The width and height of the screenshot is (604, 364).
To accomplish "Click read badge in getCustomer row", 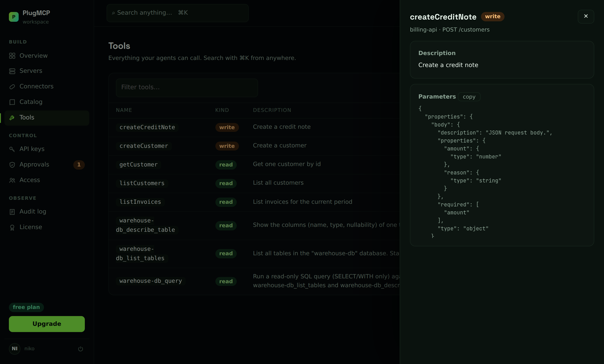I will click(x=226, y=165).
